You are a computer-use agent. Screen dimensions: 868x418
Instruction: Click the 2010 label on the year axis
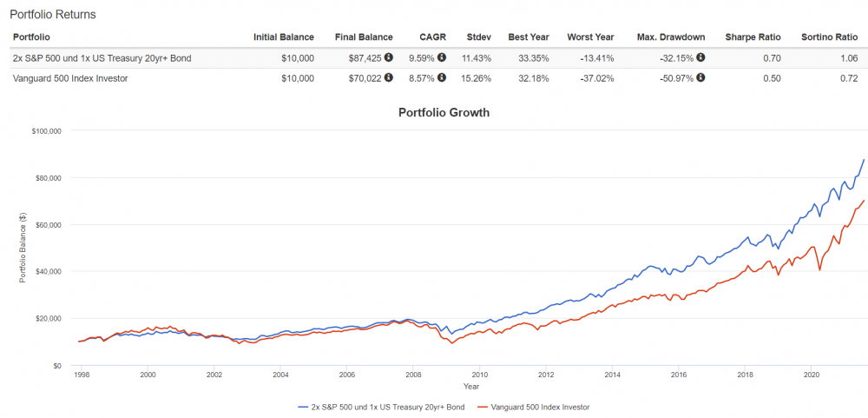pyautogui.click(x=481, y=375)
